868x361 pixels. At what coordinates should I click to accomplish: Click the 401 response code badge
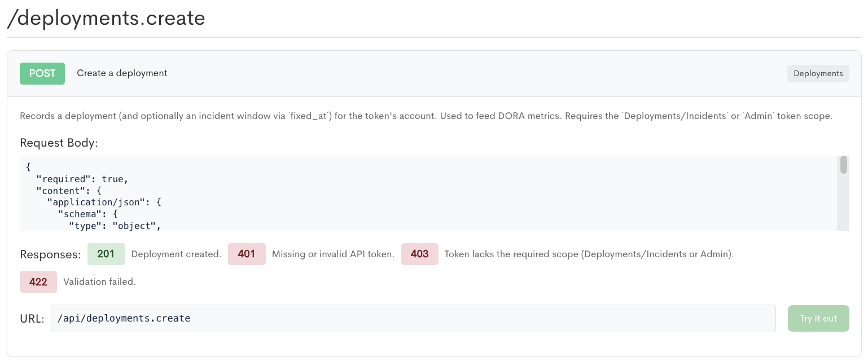(x=247, y=254)
